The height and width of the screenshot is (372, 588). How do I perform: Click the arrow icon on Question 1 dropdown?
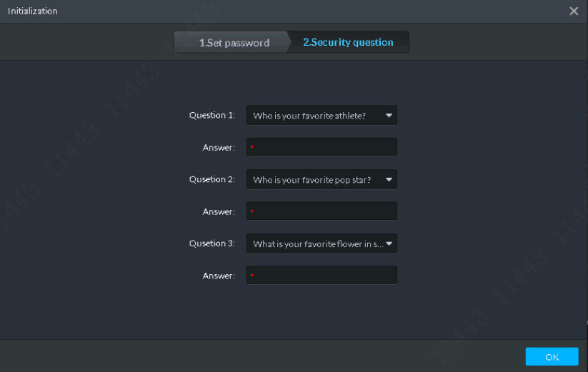pyautogui.click(x=389, y=115)
